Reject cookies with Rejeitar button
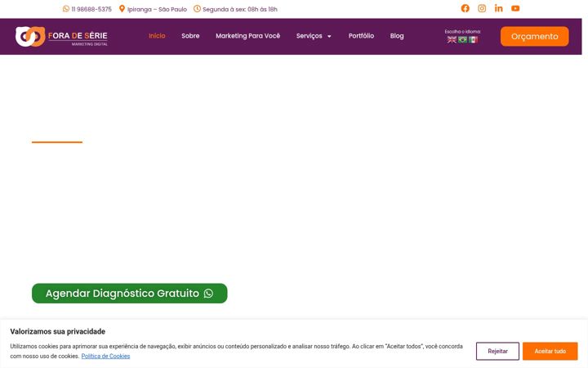The image size is (588, 368). (497, 351)
